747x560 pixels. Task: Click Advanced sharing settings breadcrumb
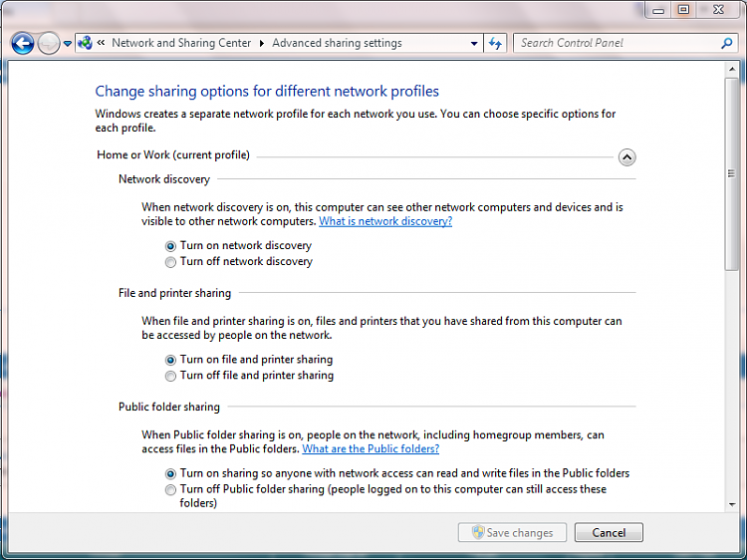point(337,43)
